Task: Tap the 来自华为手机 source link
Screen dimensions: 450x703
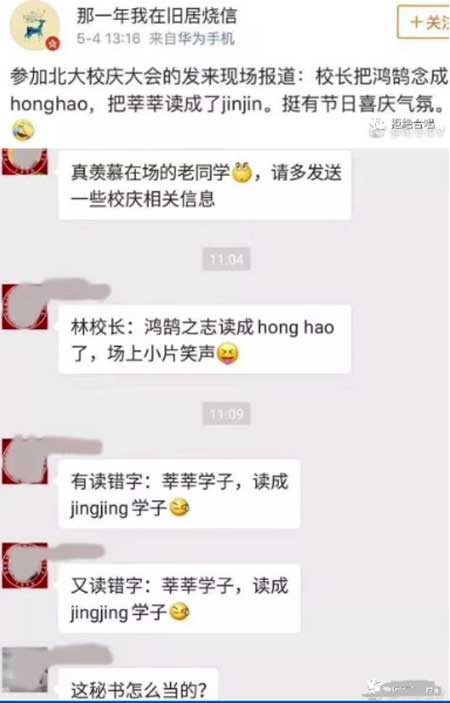Action: [191, 39]
